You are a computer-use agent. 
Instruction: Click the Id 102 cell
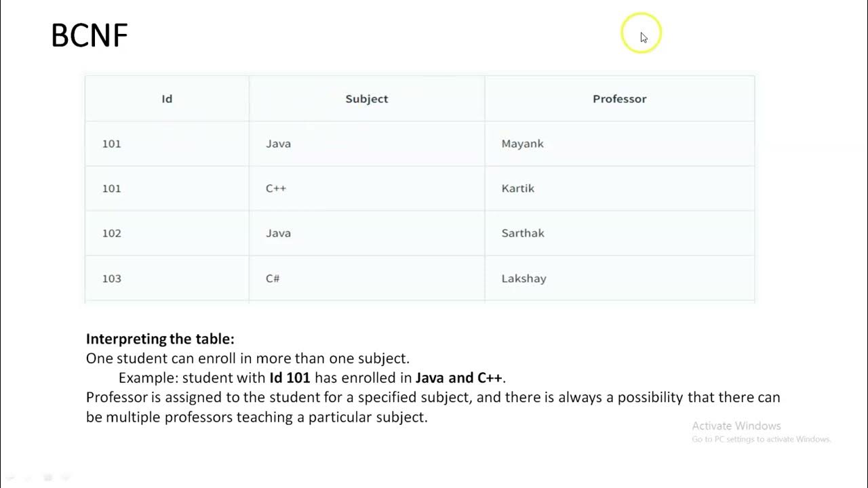tap(111, 233)
